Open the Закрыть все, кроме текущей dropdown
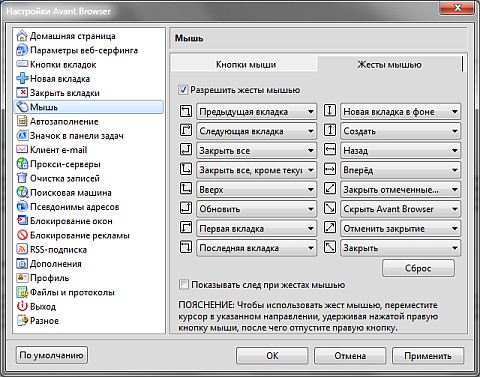480x377 pixels. point(256,170)
